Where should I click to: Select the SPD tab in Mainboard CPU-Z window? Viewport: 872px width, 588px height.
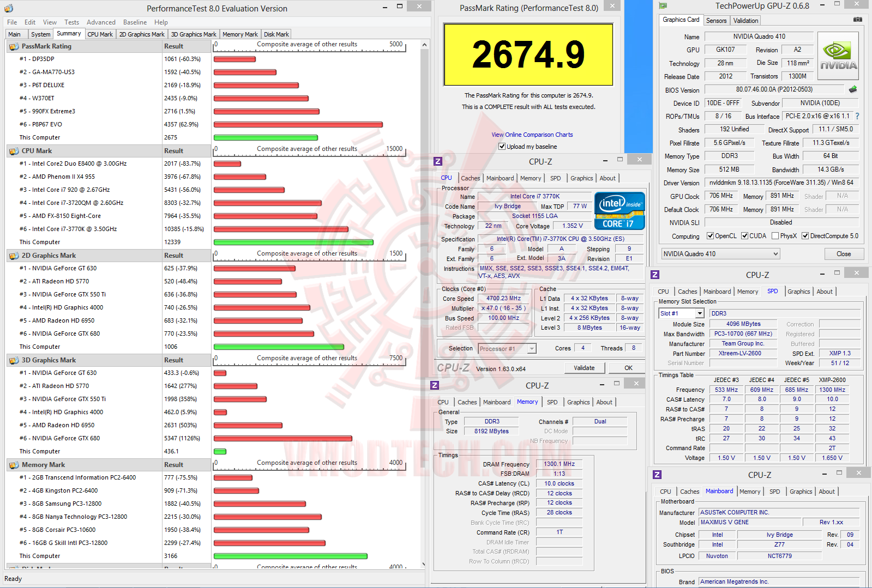click(774, 492)
